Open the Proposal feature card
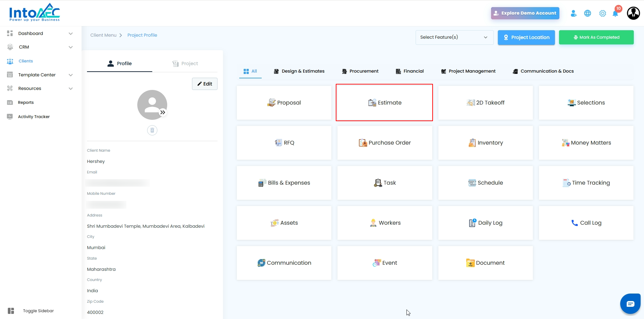Screen dimensions: 644x319 284,102
